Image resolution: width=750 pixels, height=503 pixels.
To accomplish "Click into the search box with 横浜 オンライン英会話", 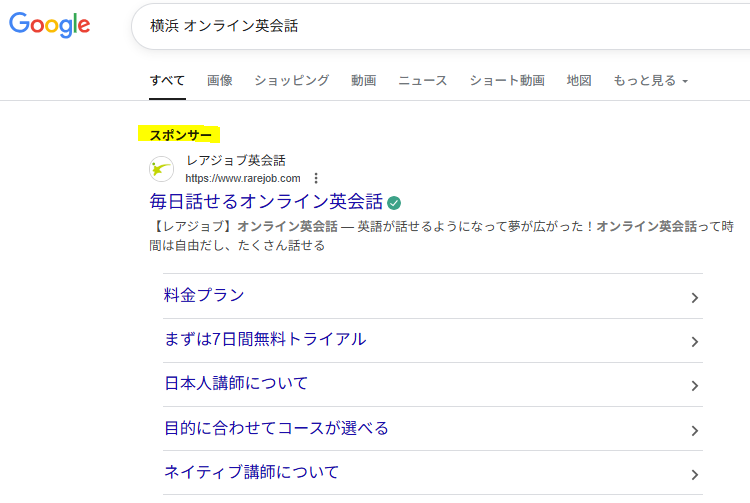I will pyautogui.click(x=440, y=26).
